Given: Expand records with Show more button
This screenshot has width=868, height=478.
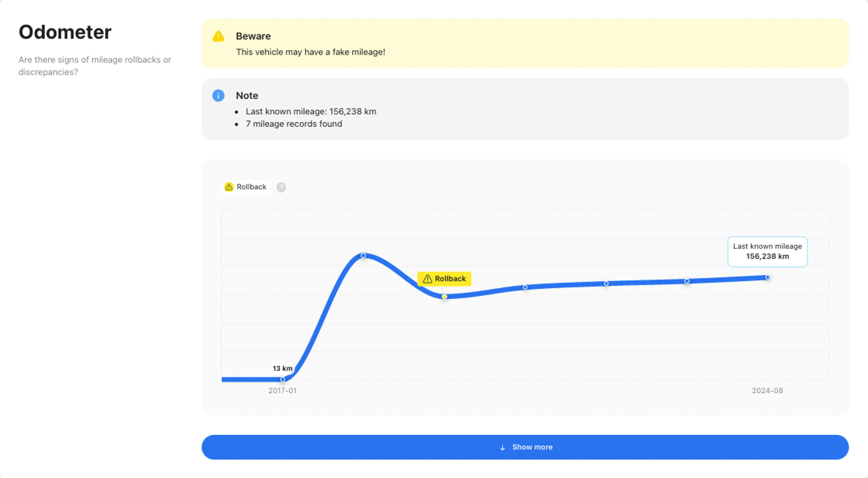Looking at the screenshot, I should (x=525, y=447).
